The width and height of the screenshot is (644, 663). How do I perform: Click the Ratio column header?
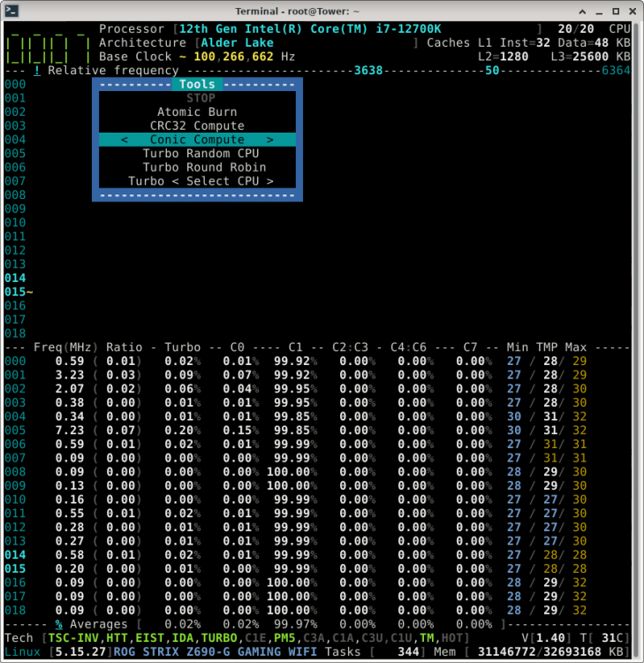(x=125, y=347)
